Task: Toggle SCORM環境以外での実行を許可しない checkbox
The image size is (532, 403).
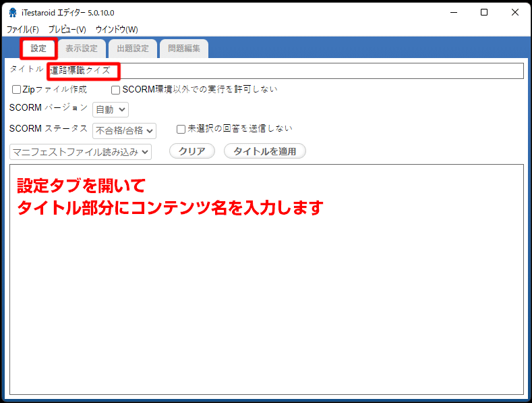Action: (116, 90)
